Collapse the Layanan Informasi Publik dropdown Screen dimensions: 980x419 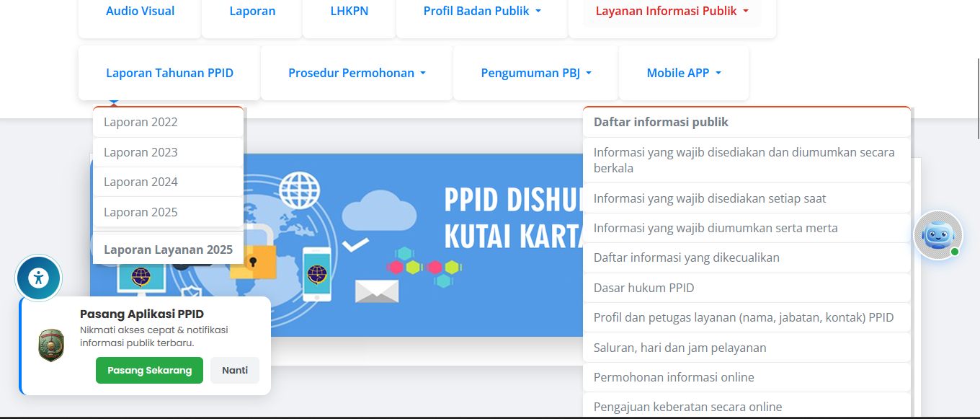pos(672,11)
